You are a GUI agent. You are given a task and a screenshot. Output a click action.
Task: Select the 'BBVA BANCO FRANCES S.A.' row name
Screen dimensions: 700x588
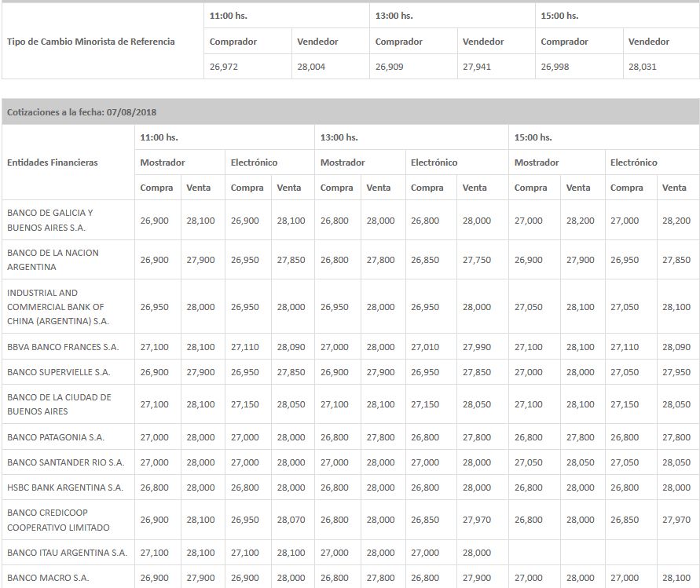63,347
